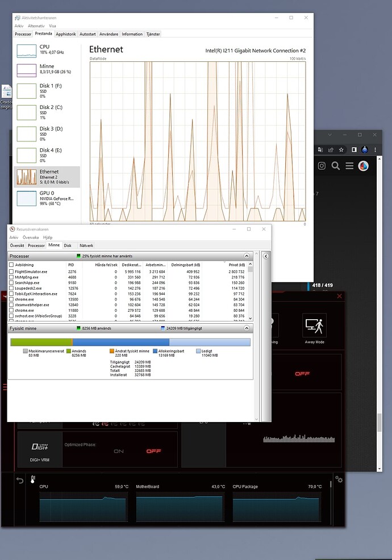Image resolution: width=392 pixels, height=560 pixels.
Task: Switch to the Översikt tab in Resource Monitor
Action: 17,246
